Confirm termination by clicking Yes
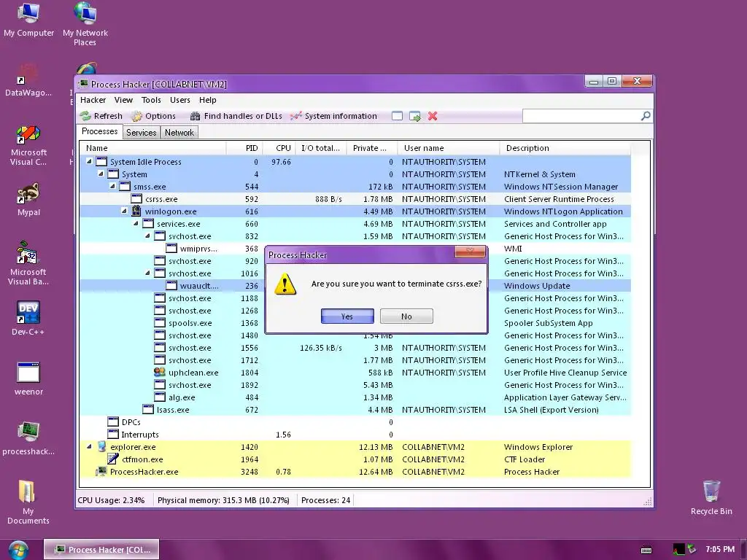The width and height of the screenshot is (747, 560). click(x=347, y=316)
